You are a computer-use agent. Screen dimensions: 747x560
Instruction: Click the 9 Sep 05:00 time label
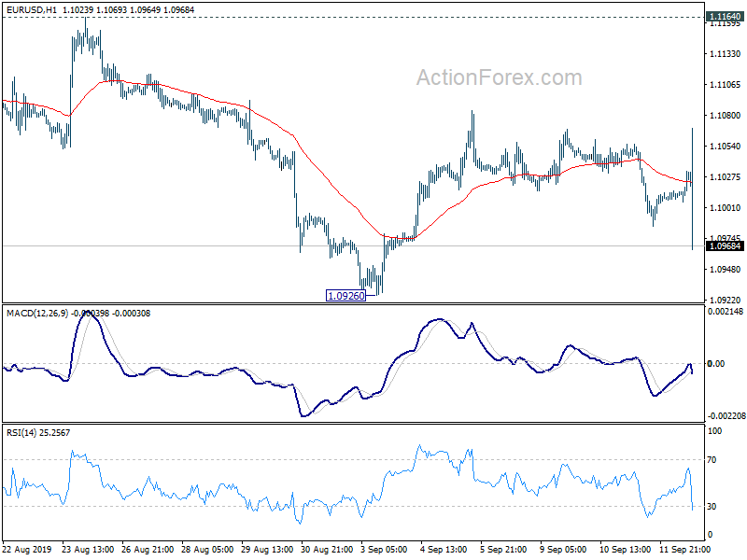tap(563, 550)
